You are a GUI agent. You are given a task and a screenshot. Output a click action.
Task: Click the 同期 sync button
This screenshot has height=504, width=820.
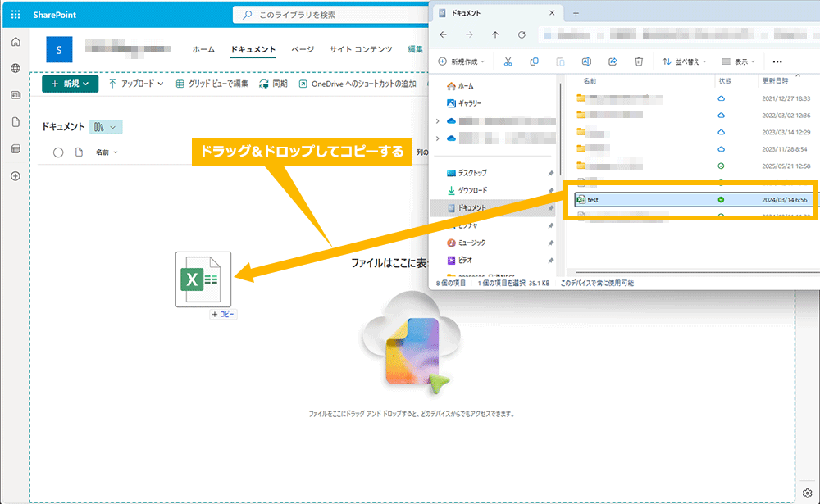click(274, 84)
